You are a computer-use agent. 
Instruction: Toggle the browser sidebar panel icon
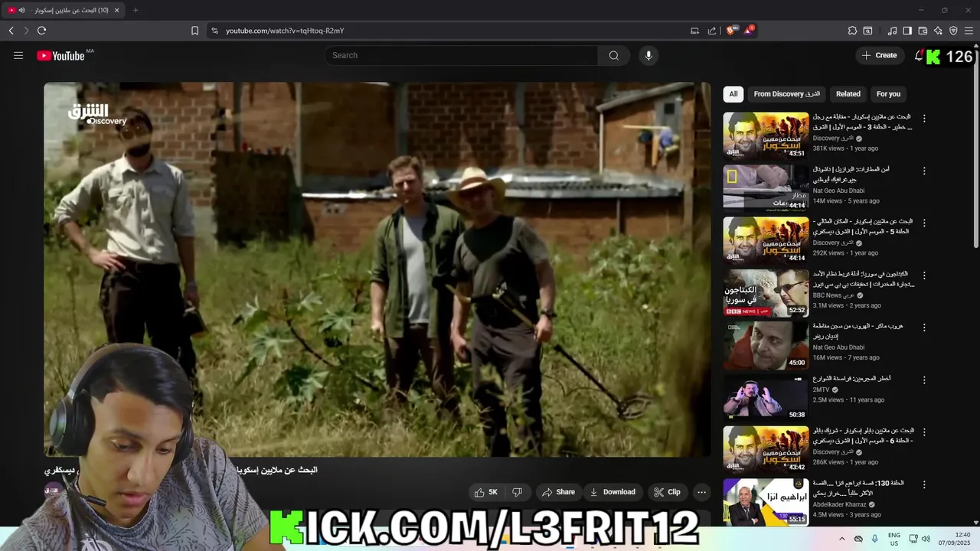pos(907,31)
